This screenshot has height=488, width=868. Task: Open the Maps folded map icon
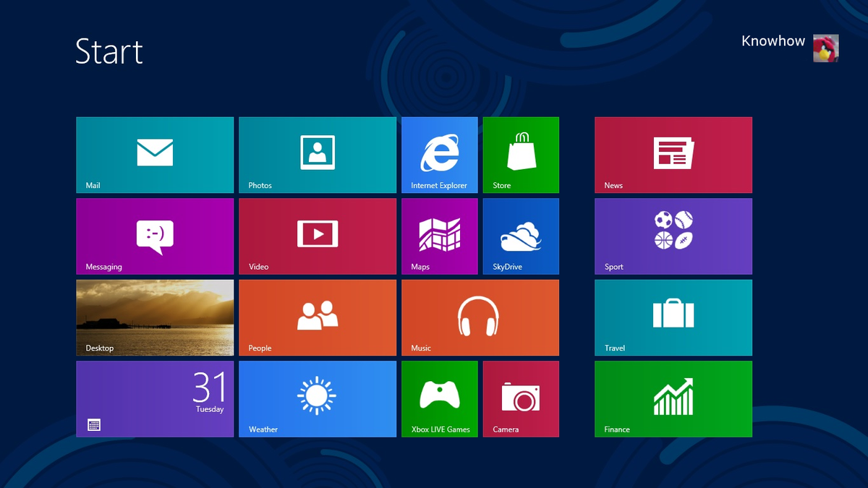click(440, 234)
